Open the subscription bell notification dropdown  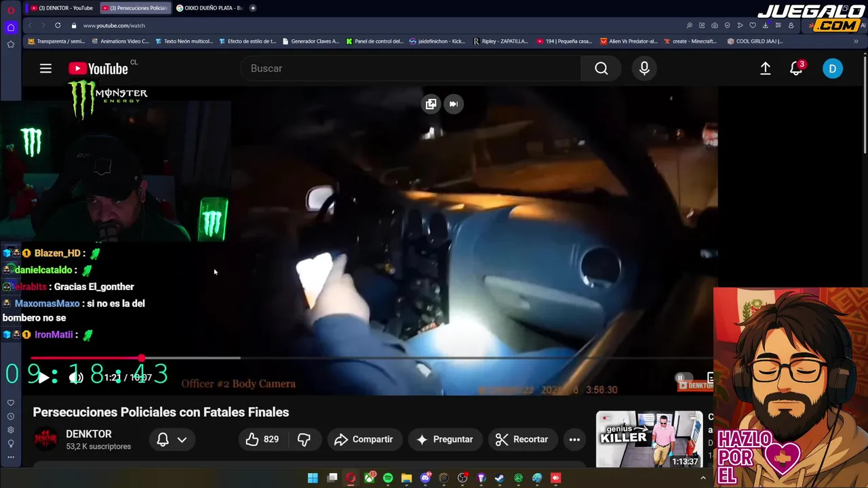[172, 439]
